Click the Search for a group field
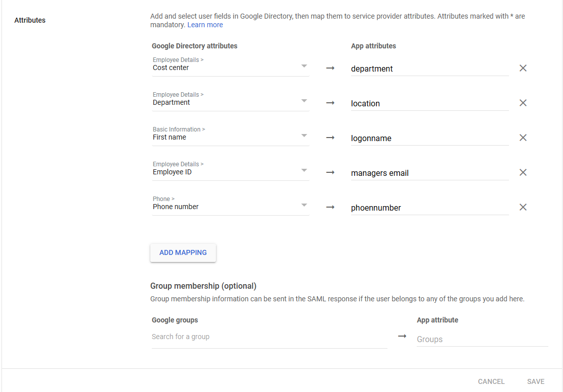The height and width of the screenshot is (392, 563). click(269, 337)
